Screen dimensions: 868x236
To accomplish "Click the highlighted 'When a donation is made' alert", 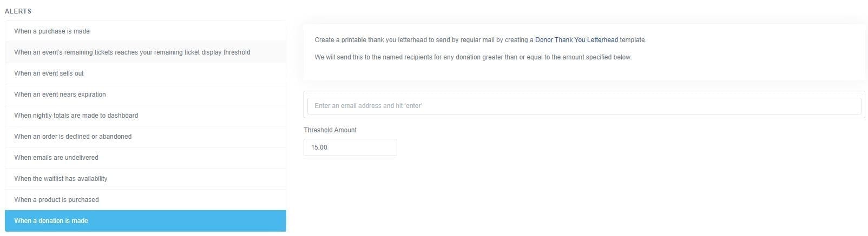I will point(51,221).
